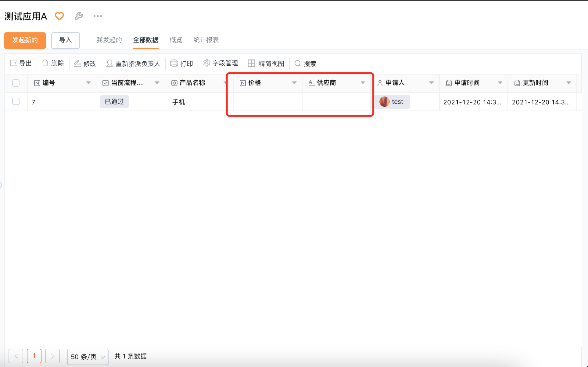Tick the checkbox for row 7
588x367 pixels.
[16, 101]
